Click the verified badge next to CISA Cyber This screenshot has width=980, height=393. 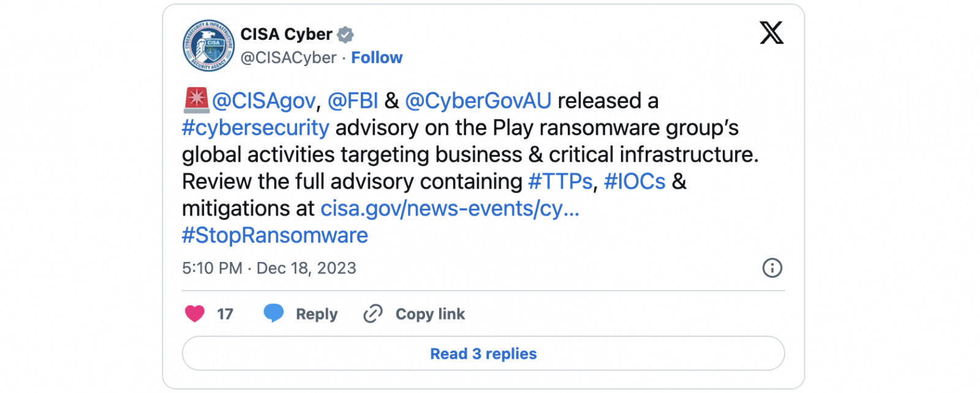pyautogui.click(x=345, y=35)
